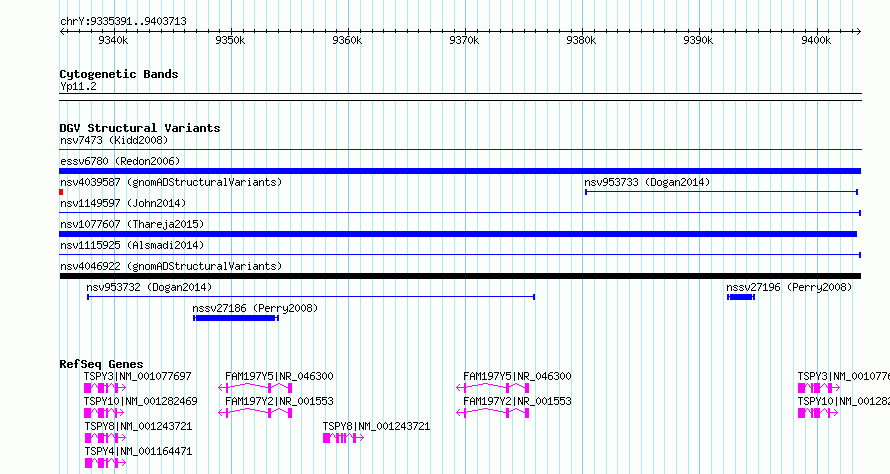
Task: Select the TSPY8 gene glyph near 9360k
Action: pos(343,438)
